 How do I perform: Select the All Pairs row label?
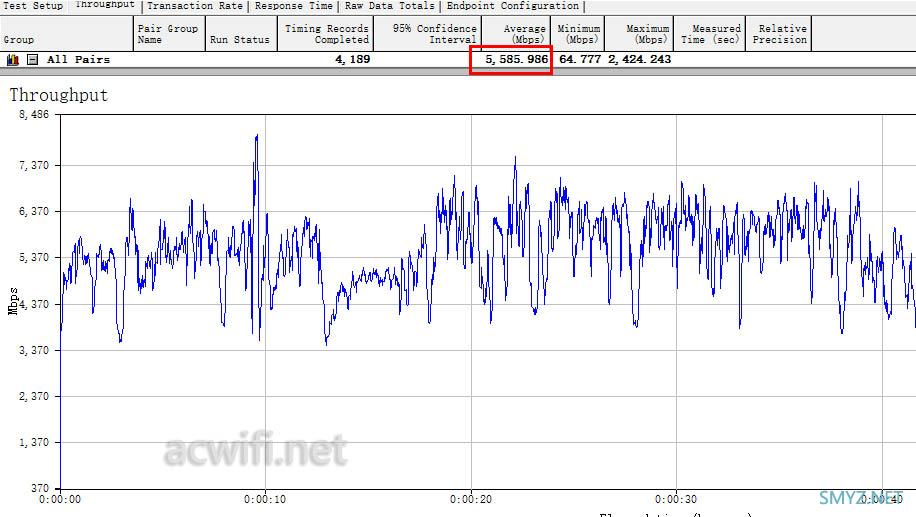(x=78, y=60)
